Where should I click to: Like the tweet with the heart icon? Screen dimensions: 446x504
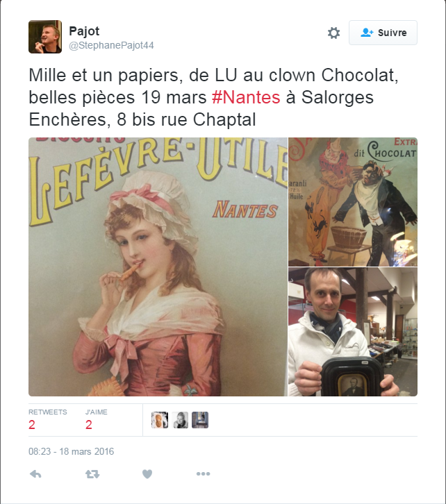(147, 473)
